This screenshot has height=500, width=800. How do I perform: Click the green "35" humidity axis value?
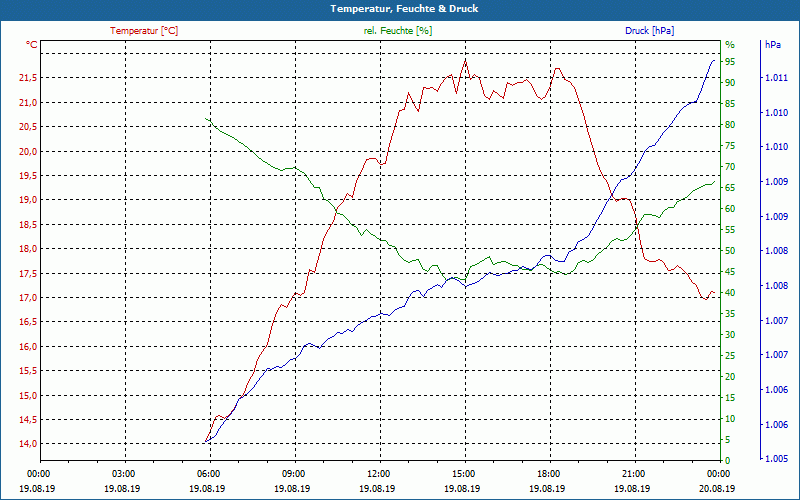click(x=730, y=314)
